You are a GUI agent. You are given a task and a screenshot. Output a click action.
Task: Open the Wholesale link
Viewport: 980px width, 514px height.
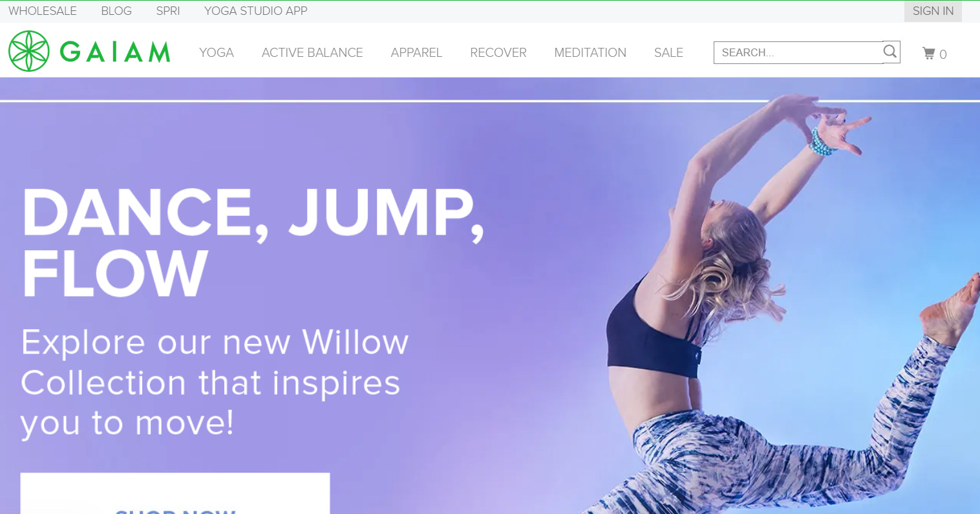point(43,11)
